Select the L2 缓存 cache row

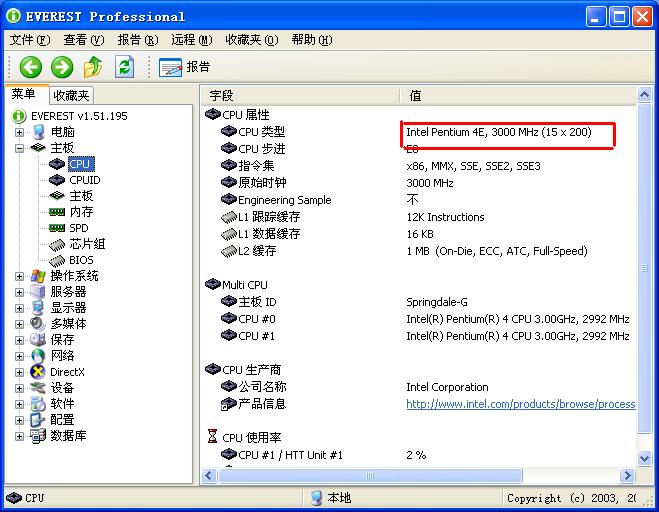[419, 251]
